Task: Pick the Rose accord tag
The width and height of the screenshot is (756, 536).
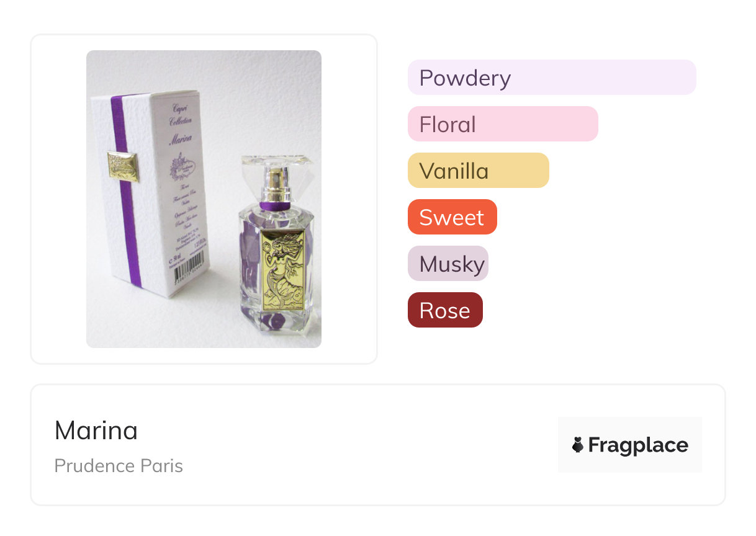Action: click(444, 310)
